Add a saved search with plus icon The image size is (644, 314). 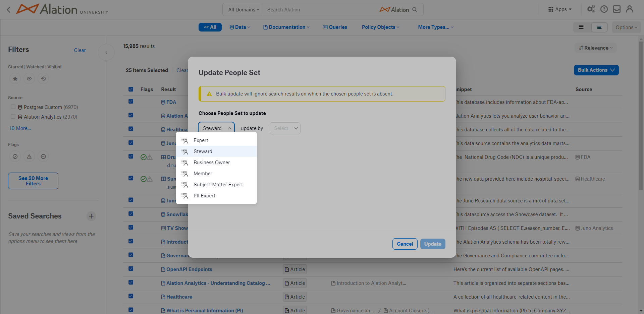(91, 216)
